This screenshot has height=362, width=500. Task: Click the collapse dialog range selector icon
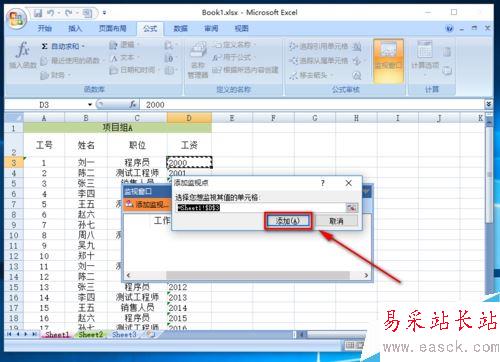pos(352,208)
